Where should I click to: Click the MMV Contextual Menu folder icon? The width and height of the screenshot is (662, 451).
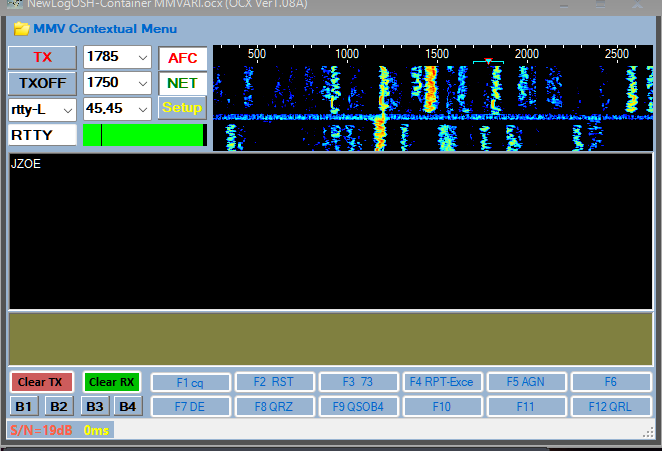coord(20,29)
